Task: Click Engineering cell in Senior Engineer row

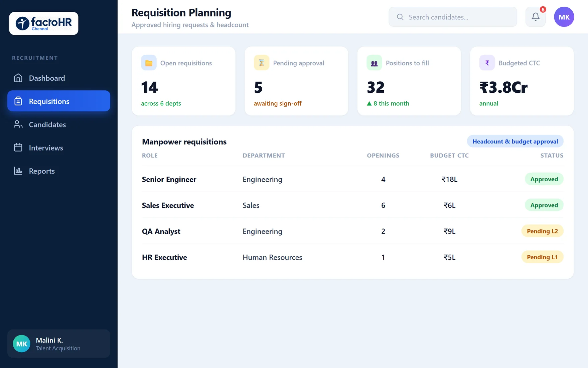Action: (263, 180)
